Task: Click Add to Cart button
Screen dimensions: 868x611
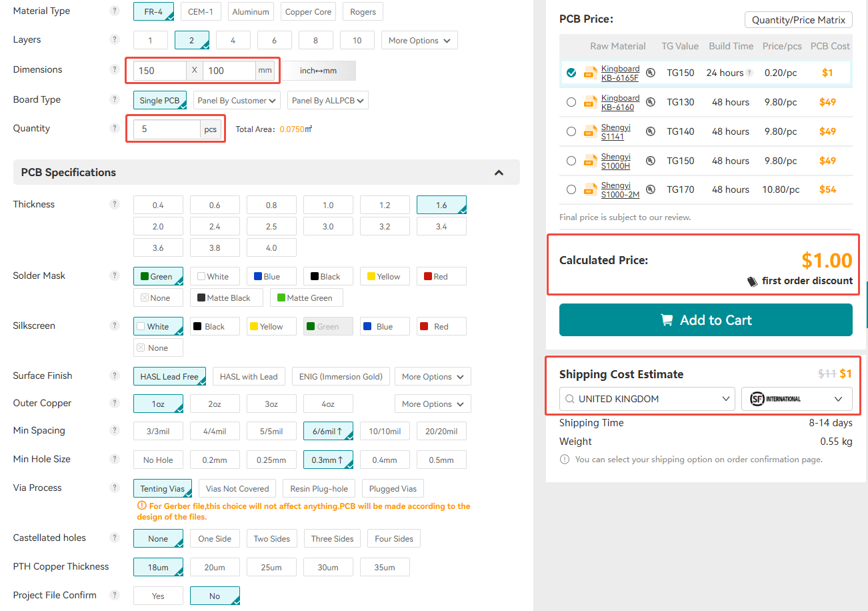Action: coord(706,320)
